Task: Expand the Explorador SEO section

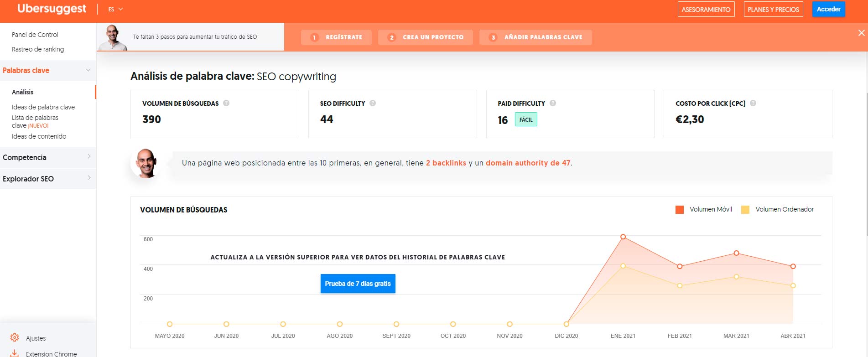Action: tap(48, 179)
